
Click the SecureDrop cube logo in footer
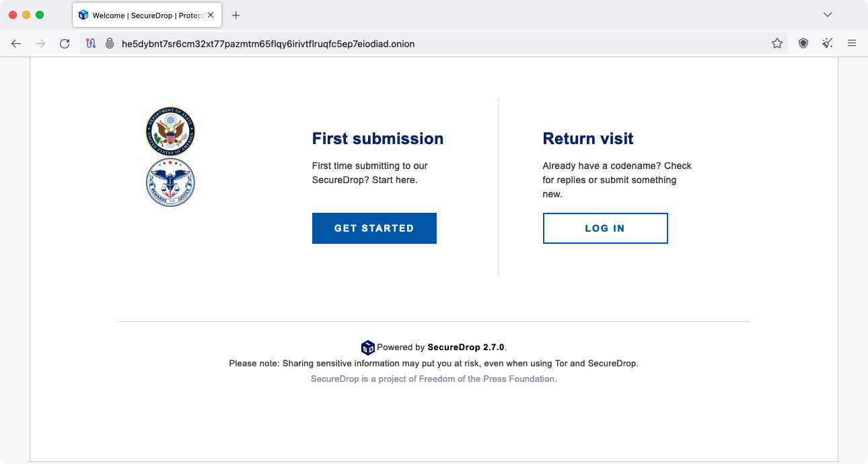point(368,347)
